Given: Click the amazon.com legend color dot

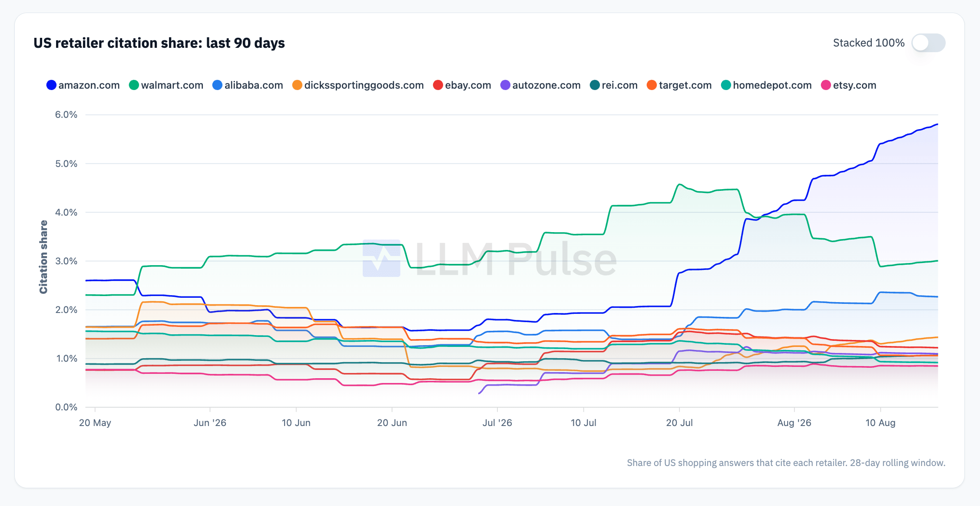Looking at the screenshot, I should [51, 85].
